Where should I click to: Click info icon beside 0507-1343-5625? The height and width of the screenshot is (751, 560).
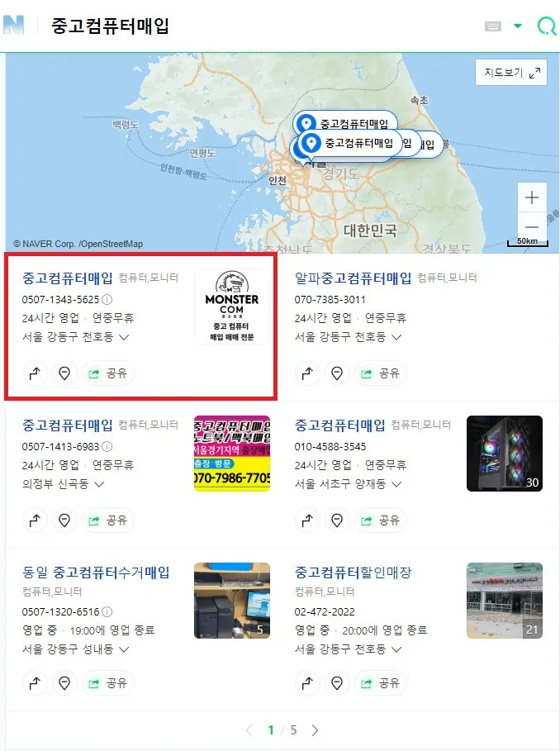click(107, 299)
